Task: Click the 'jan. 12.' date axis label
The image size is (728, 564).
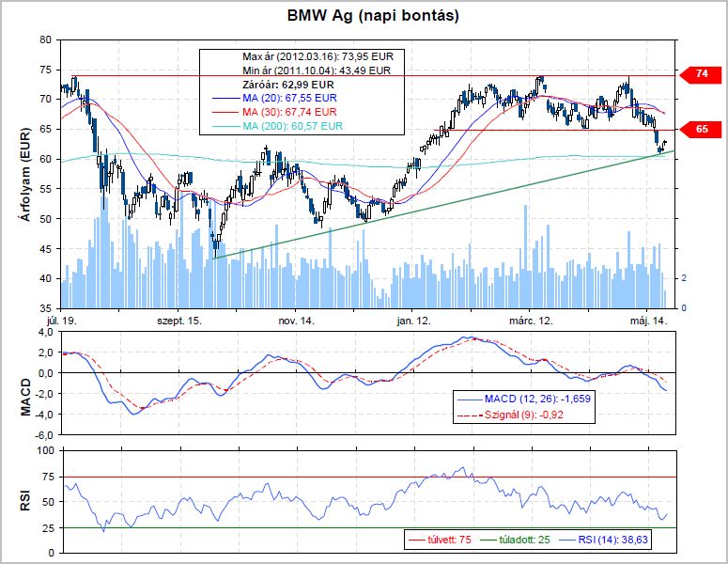Action: [413, 321]
